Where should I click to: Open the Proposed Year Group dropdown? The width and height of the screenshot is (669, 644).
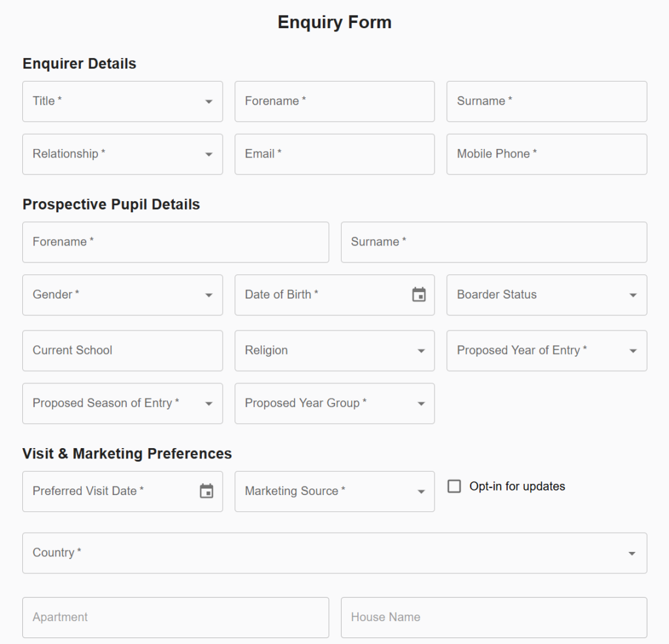[334, 404]
